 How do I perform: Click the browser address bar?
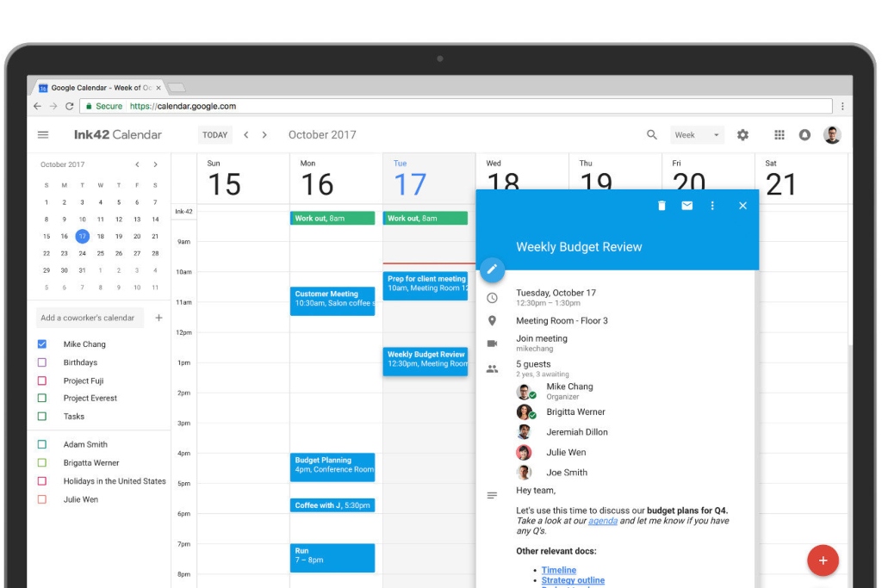pos(456,106)
